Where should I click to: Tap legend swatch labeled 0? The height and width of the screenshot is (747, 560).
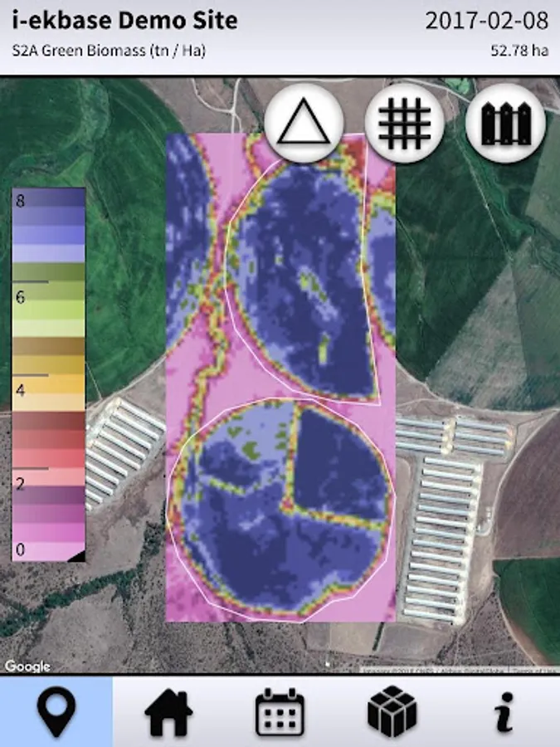pyautogui.click(x=49, y=552)
